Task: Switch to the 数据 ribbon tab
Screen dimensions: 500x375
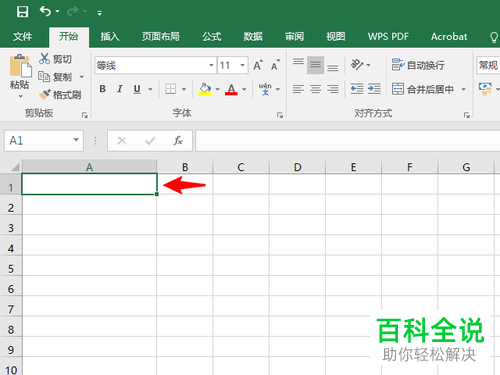Action: tap(253, 36)
